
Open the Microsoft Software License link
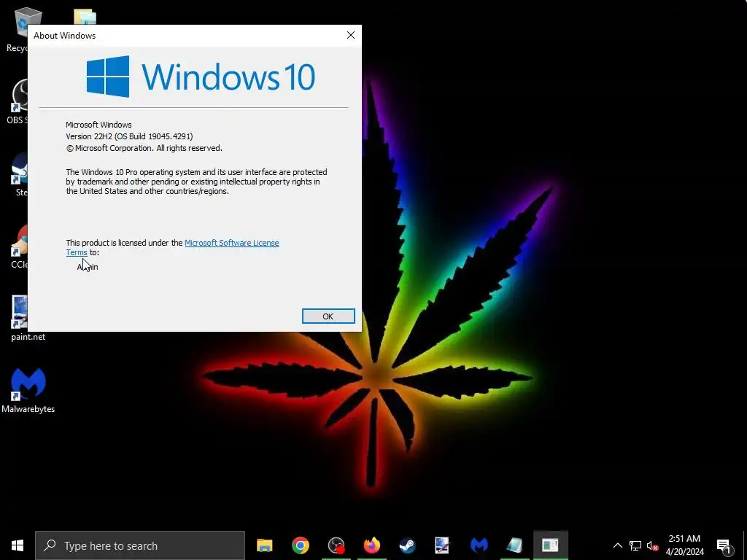pos(231,243)
